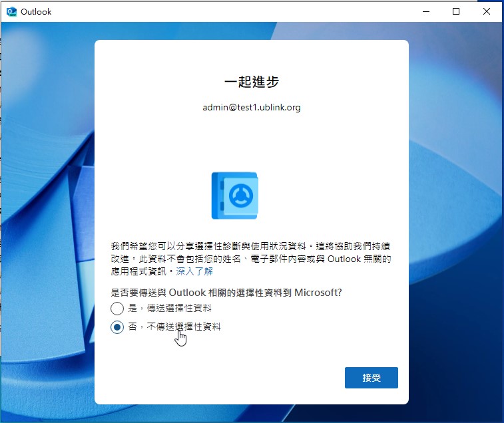The image size is (504, 423).
Task: Click the blue wallpaper left of the dialog card
Action: coord(47,219)
